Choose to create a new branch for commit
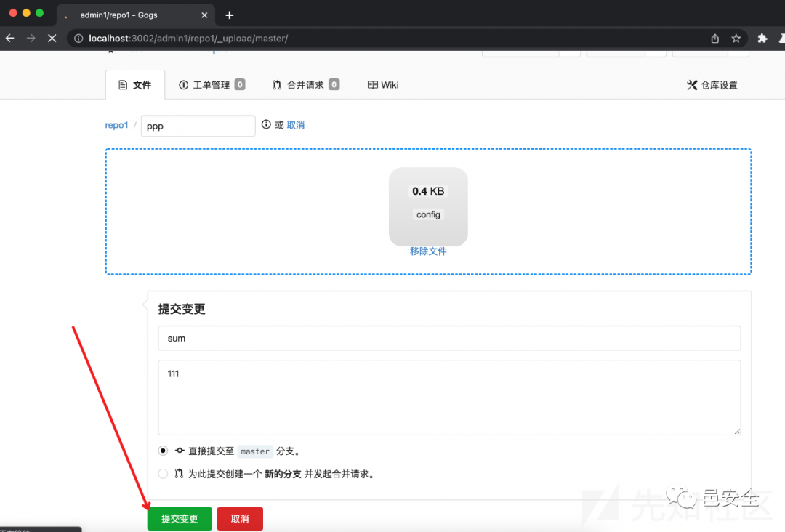This screenshot has width=785, height=532. click(x=163, y=473)
